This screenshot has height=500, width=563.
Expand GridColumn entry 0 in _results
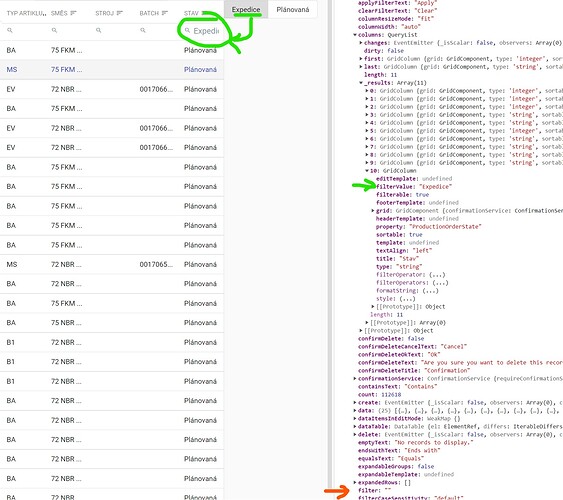pos(367,91)
